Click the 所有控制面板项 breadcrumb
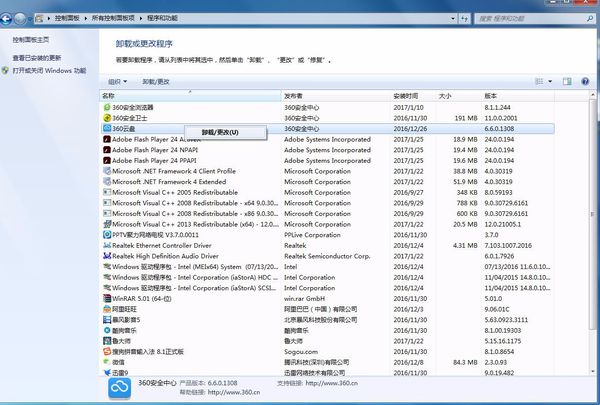 pos(113,18)
